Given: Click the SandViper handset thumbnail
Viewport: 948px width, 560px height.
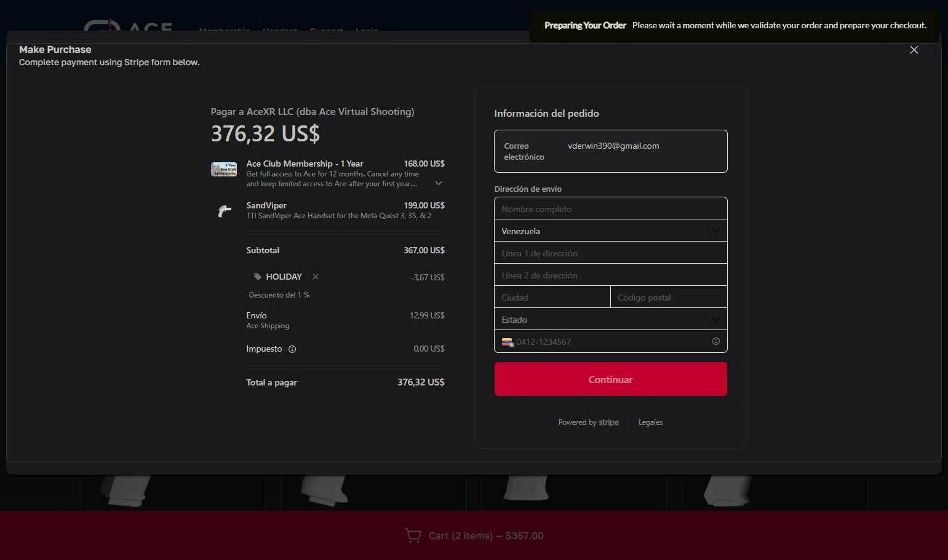Looking at the screenshot, I should tap(224, 211).
